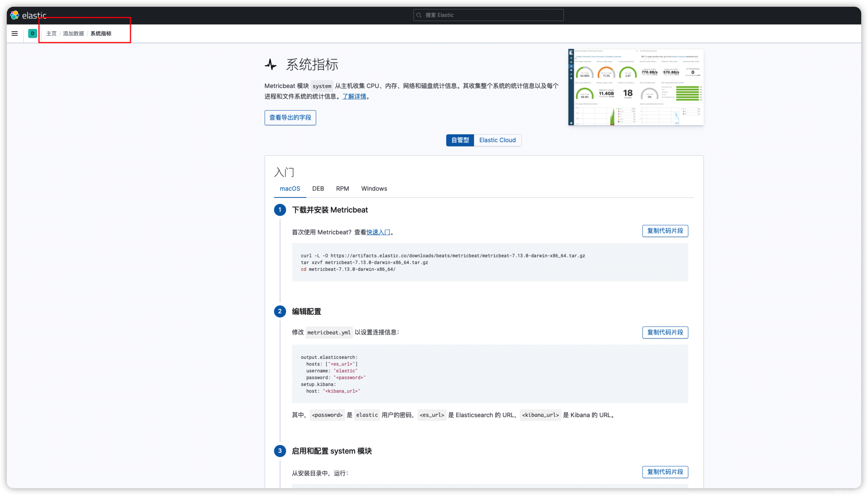Go to 添加数据 breadcrumb
The height and width of the screenshot is (495, 868).
(73, 34)
